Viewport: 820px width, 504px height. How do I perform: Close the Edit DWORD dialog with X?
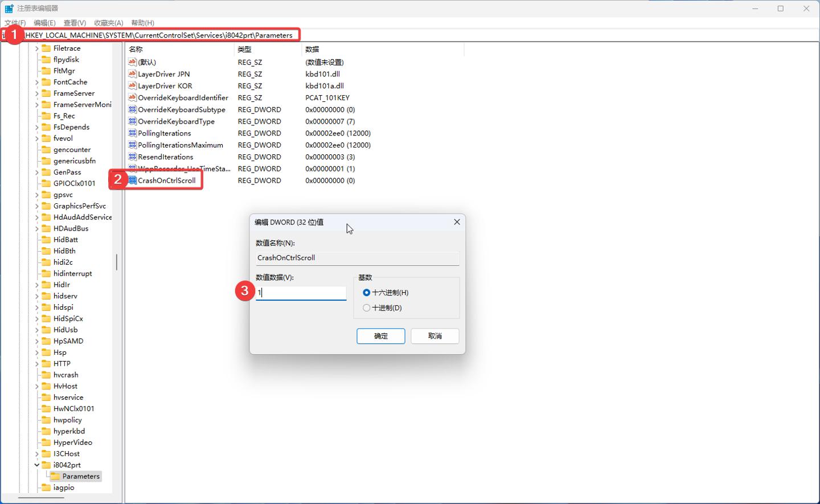coord(457,222)
